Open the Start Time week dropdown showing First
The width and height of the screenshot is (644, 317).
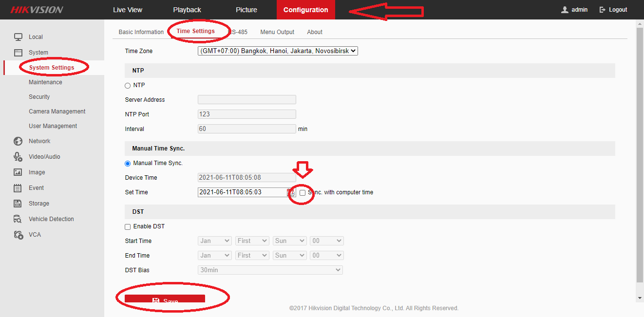click(252, 241)
